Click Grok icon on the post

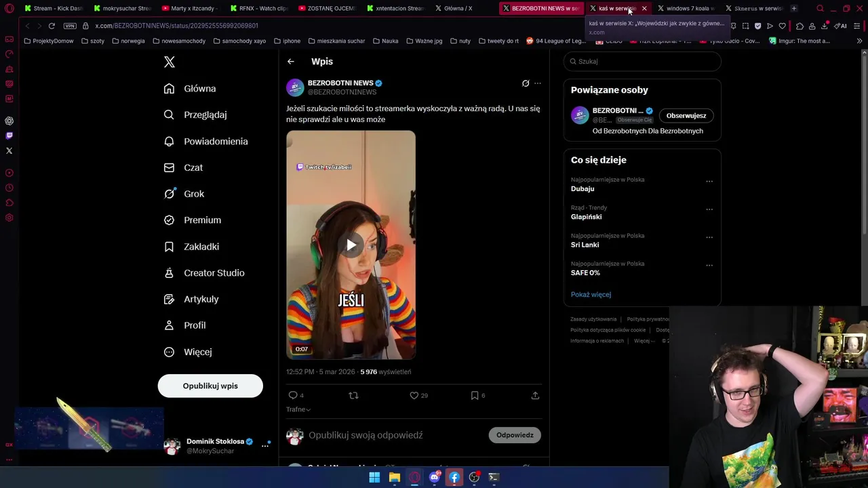click(526, 83)
